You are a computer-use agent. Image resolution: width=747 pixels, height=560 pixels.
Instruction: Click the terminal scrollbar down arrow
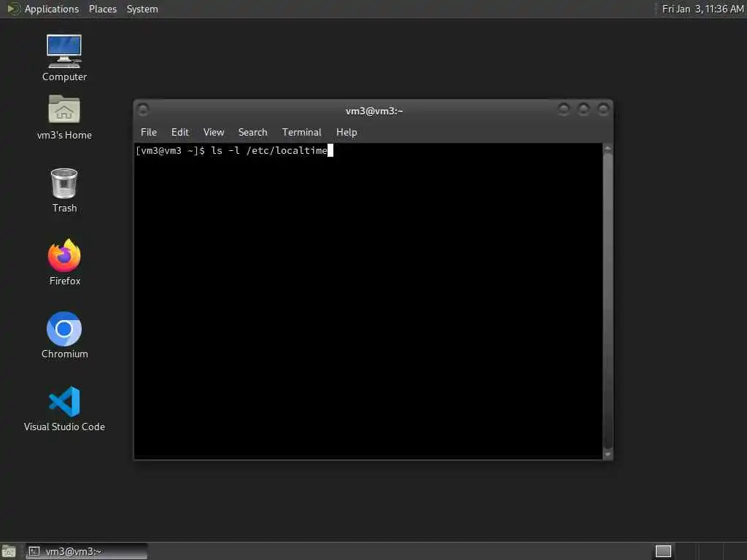point(608,455)
